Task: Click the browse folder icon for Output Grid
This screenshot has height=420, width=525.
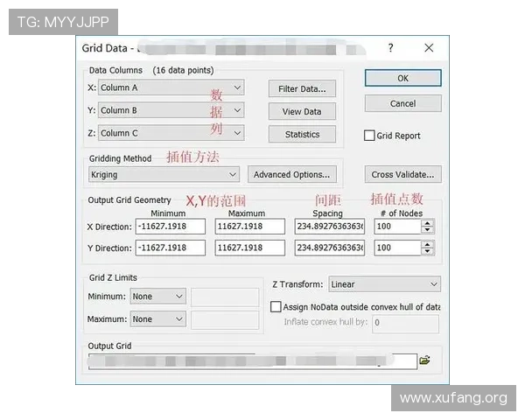Action: coord(425,360)
